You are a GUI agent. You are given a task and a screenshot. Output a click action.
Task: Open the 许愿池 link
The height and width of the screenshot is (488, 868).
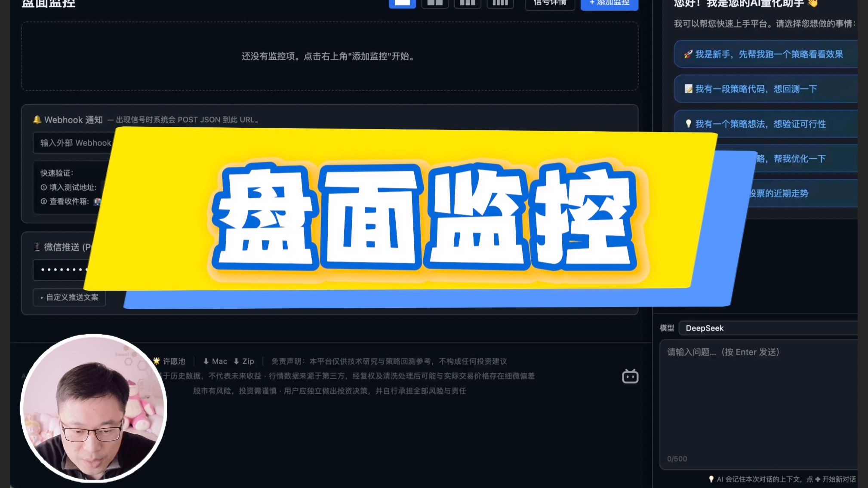click(169, 361)
